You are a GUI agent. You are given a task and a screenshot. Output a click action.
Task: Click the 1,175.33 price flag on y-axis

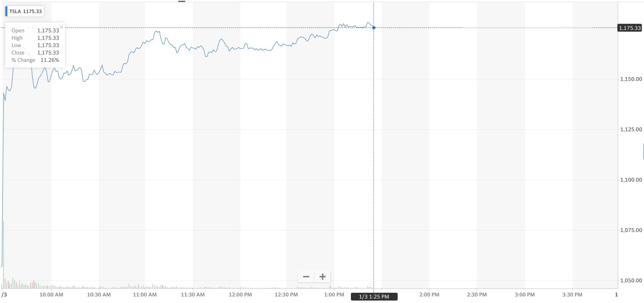630,28
